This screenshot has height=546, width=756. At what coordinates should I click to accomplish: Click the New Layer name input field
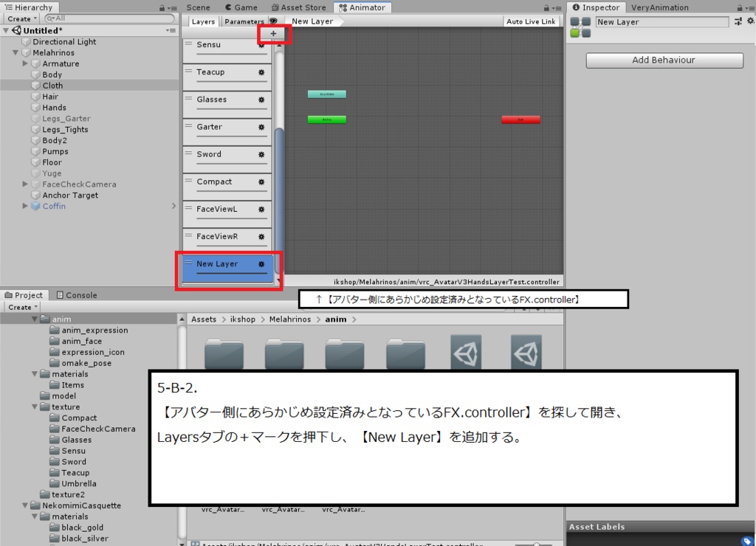click(661, 21)
